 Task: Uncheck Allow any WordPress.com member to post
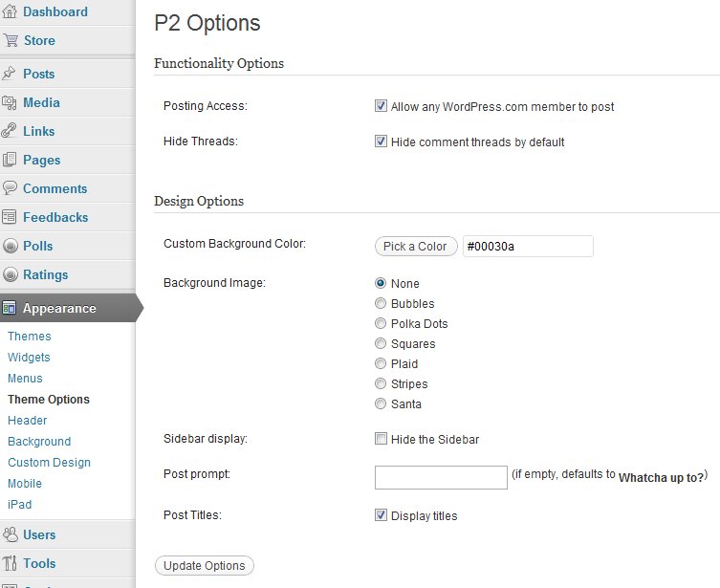[x=381, y=107]
